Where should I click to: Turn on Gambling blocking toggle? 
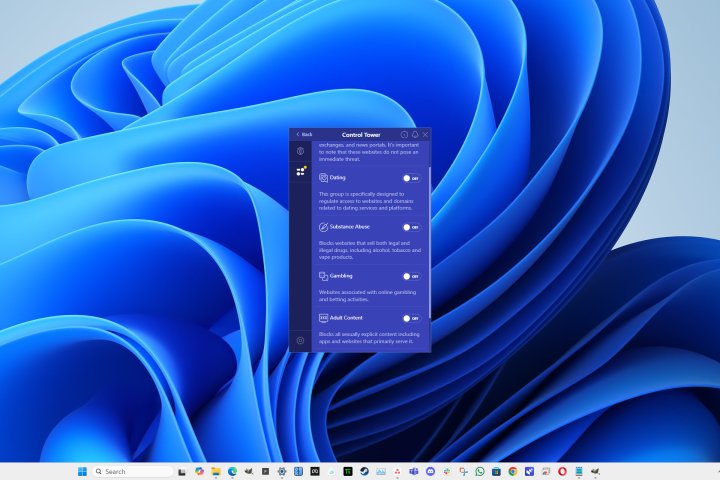point(410,276)
